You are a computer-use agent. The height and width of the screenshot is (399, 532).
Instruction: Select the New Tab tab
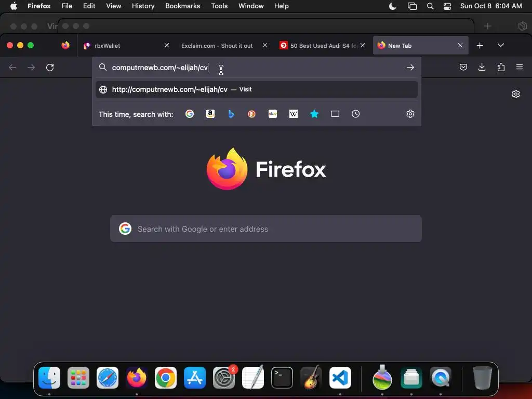pyautogui.click(x=421, y=46)
